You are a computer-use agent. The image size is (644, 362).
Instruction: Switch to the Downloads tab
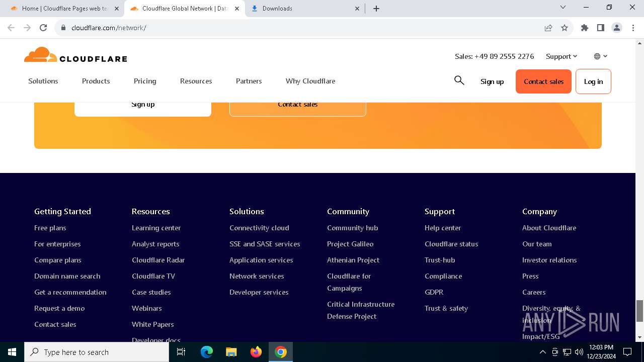[305, 9]
